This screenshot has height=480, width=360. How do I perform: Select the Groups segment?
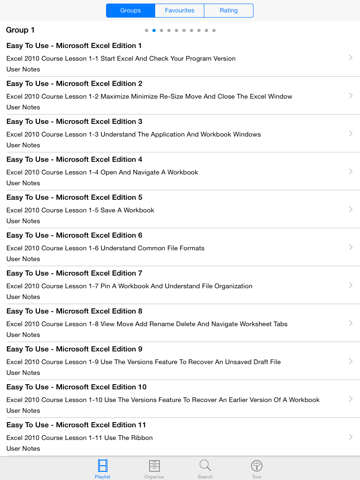130,10
